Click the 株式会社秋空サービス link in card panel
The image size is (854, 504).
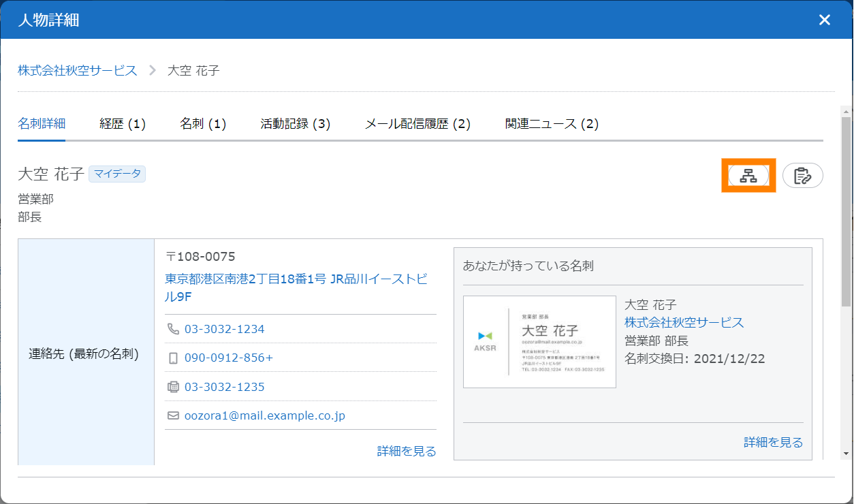(684, 323)
